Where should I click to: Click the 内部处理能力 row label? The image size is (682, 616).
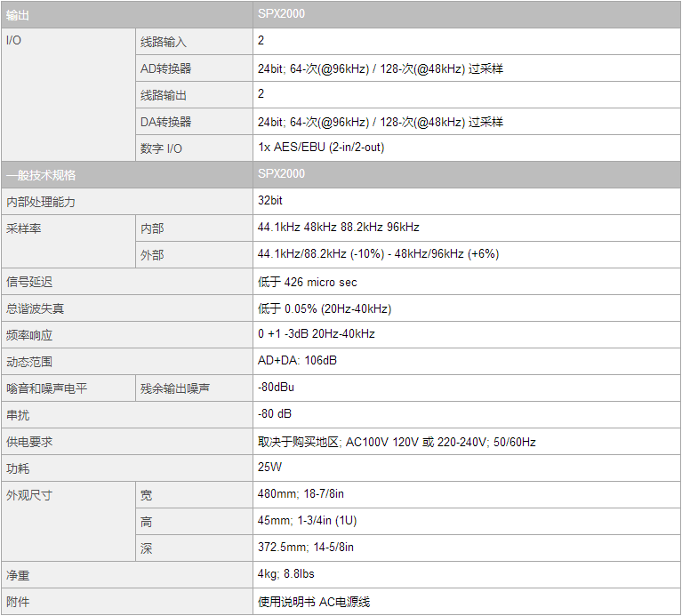pyautogui.click(x=41, y=202)
